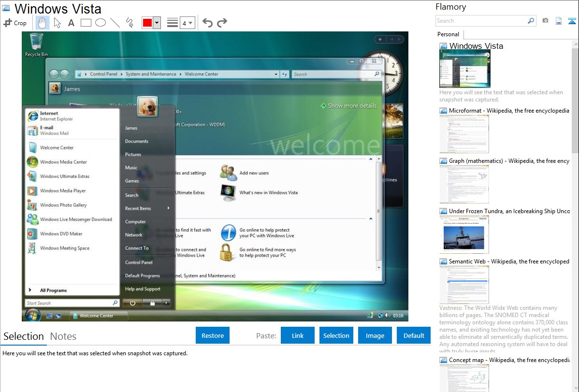The image size is (579, 392).
Task: Select the freehand scribble tool
Action: click(129, 23)
